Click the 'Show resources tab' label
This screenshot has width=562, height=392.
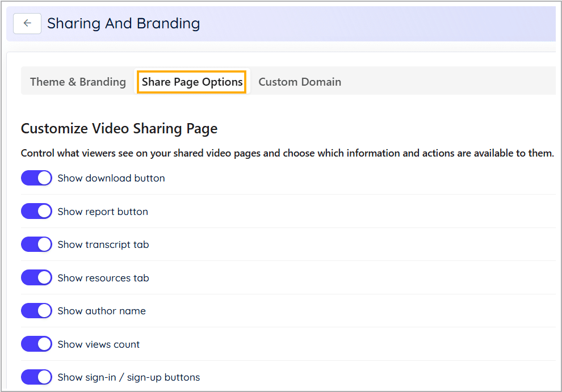coord(103,278)
